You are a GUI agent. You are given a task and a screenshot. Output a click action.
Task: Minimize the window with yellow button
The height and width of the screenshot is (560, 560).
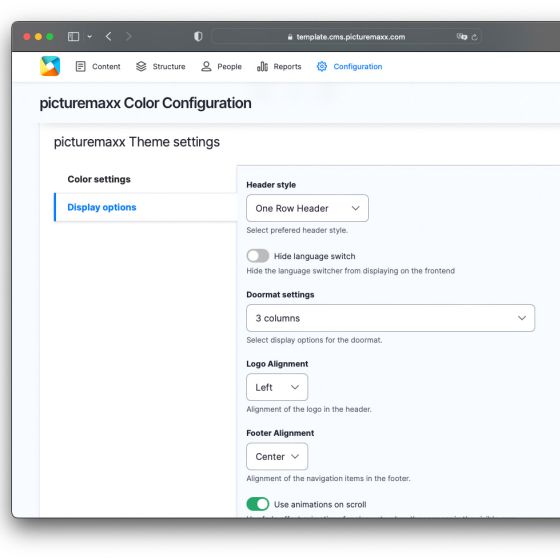[x=38, y=36]
